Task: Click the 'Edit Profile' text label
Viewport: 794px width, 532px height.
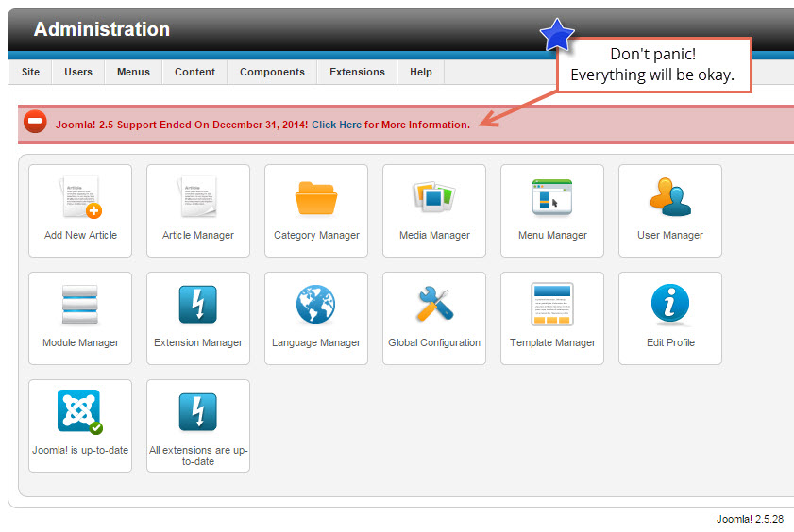Action: 670,342
